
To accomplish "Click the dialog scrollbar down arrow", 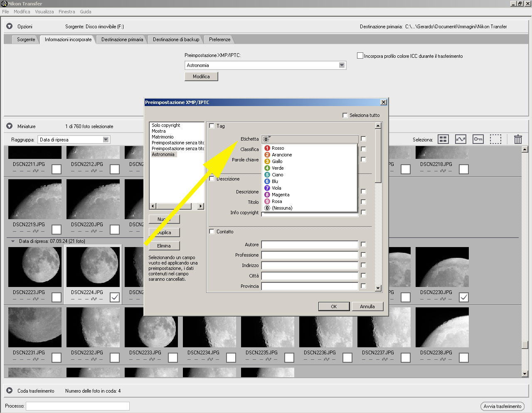I will pyautogui.click(x=378, y=288).
